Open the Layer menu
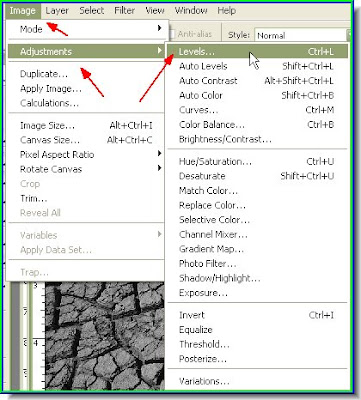The height and width of the screenshot is (400, 361). 57,11
